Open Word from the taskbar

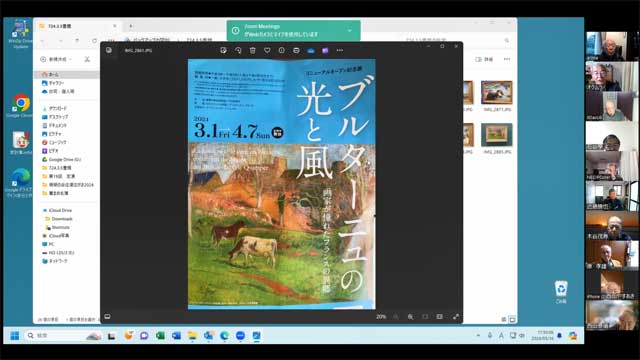point(176,336)
